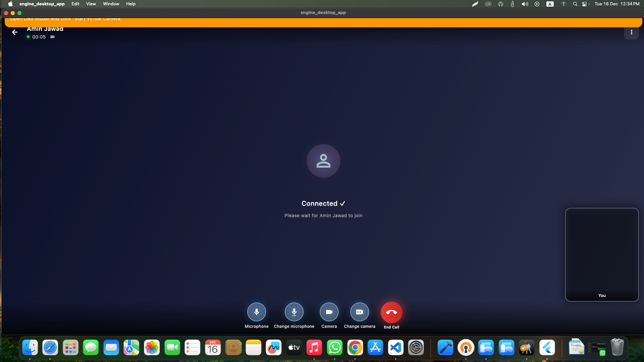Image resolution: width=644 pixels, height=362 pixels.
Task: Click your self-view video preview
Action: [602, 254]
